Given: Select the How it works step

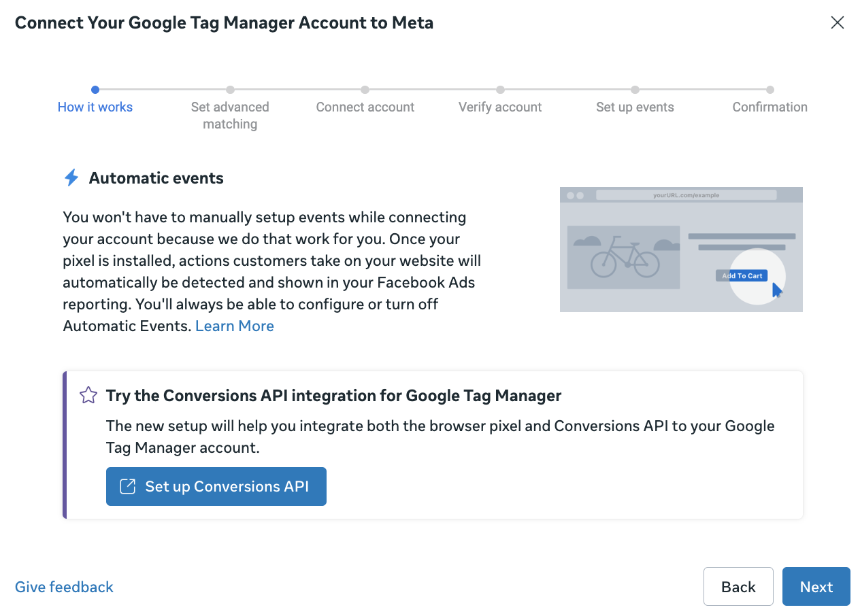Looking at the screenshot, I should click(95, 107).
